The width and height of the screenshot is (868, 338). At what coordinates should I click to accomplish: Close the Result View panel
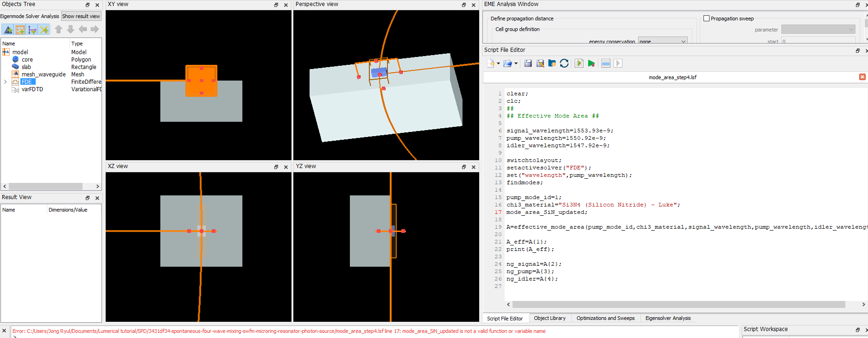[97, 198]
